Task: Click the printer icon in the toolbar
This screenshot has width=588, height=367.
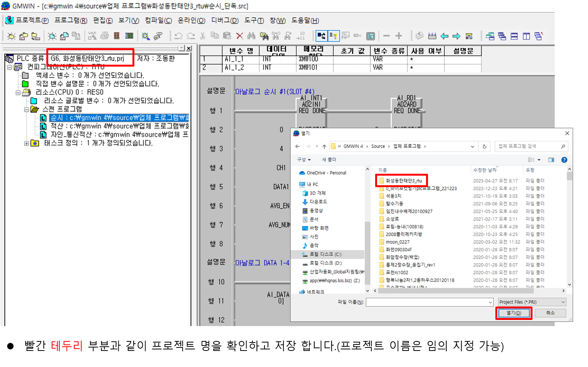Action: click(105, 36)
